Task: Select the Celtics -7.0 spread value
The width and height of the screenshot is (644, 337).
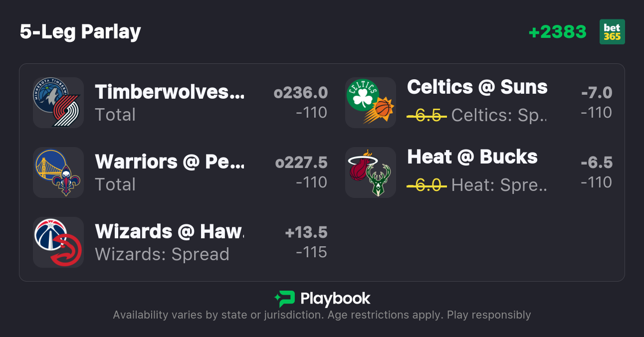Action: (596, 93)
